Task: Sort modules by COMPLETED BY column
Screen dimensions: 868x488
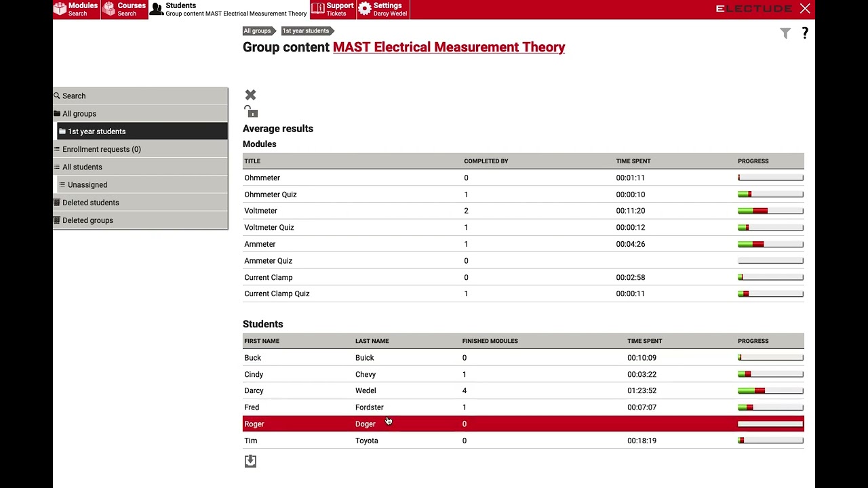Action: click(x=486, y=161)
